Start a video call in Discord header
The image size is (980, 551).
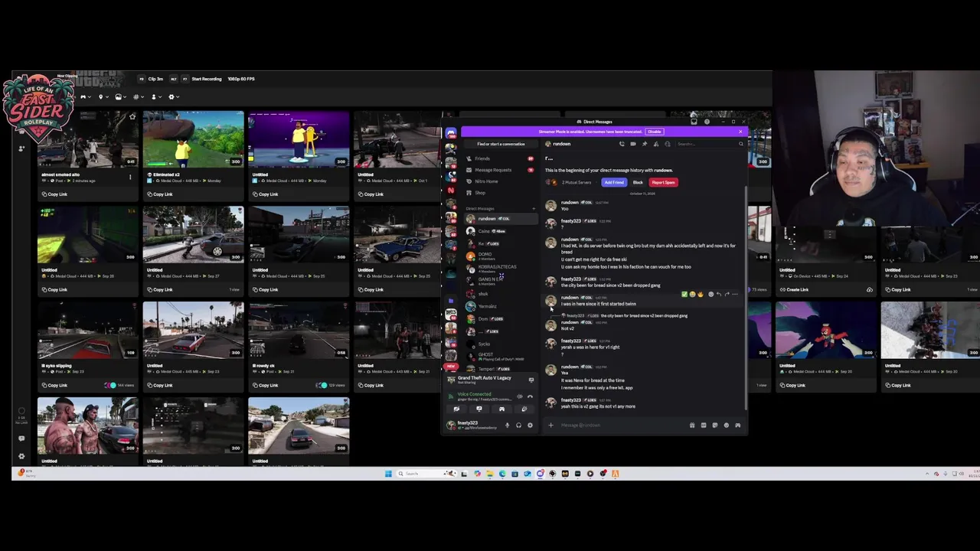[633, 144]
